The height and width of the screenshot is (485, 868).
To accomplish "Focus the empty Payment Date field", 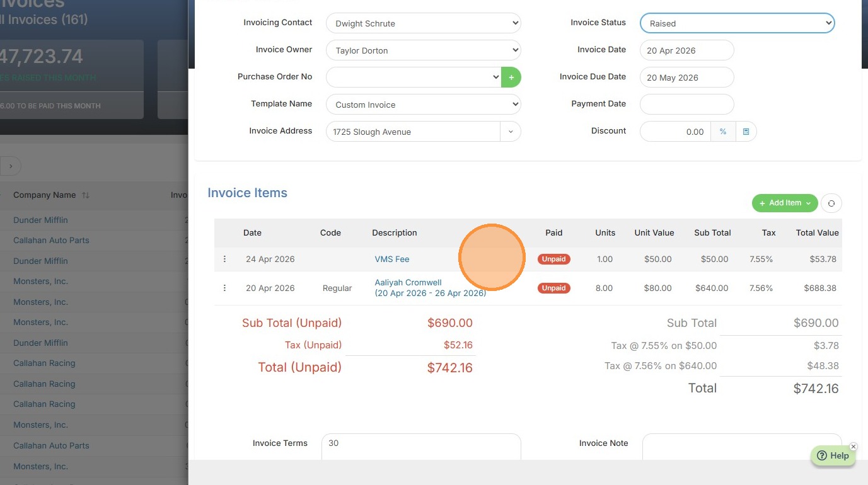I will pos(686,105).
